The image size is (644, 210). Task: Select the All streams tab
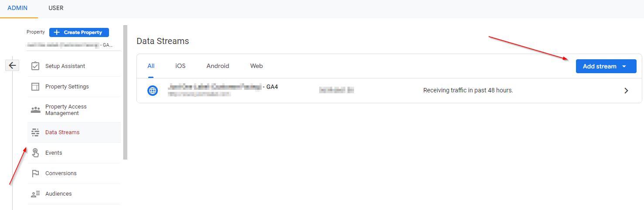[151, 66]
